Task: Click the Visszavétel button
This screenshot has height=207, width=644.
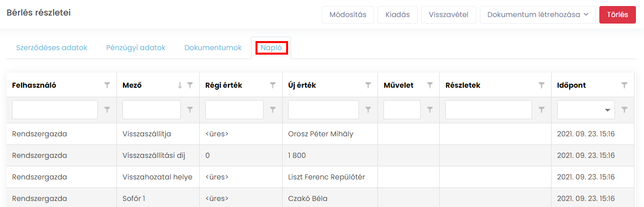Action: click(x=448, y=15)
